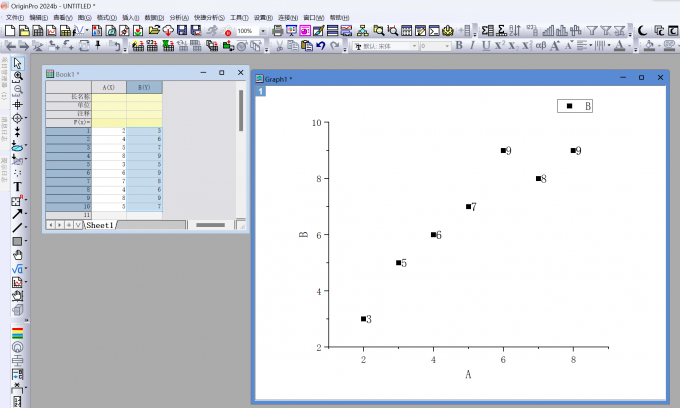
Task: Click the Script Window command prompt icon
Action: pos(434,30)
